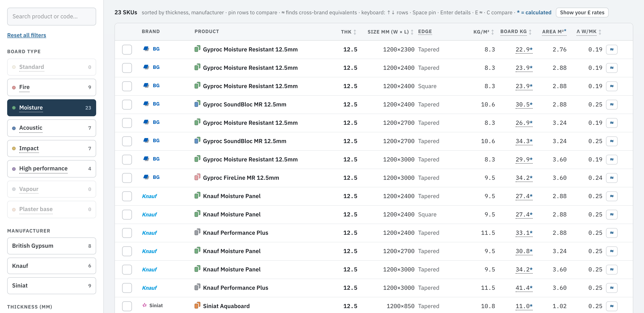
Task: Click BG brand logo in the 1200×2300 row
Action: pos(152,49)
